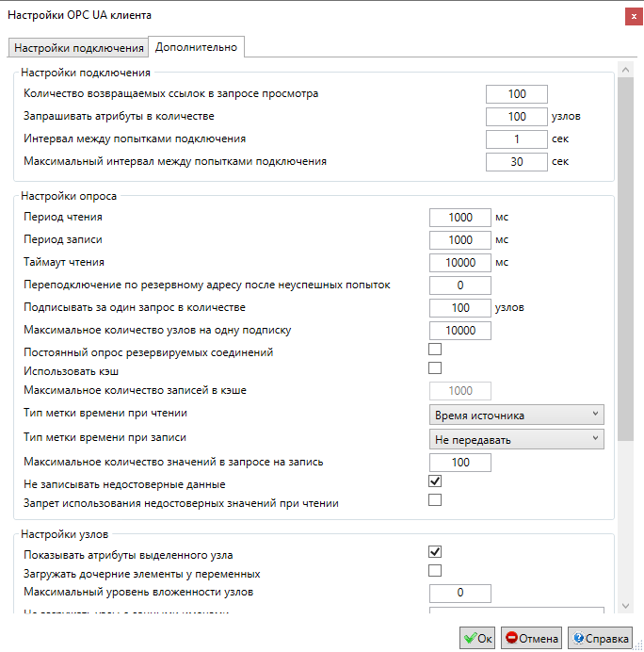Screen dimensions: 644x652
Task: Click the Ок button
Action: (477, 638)
